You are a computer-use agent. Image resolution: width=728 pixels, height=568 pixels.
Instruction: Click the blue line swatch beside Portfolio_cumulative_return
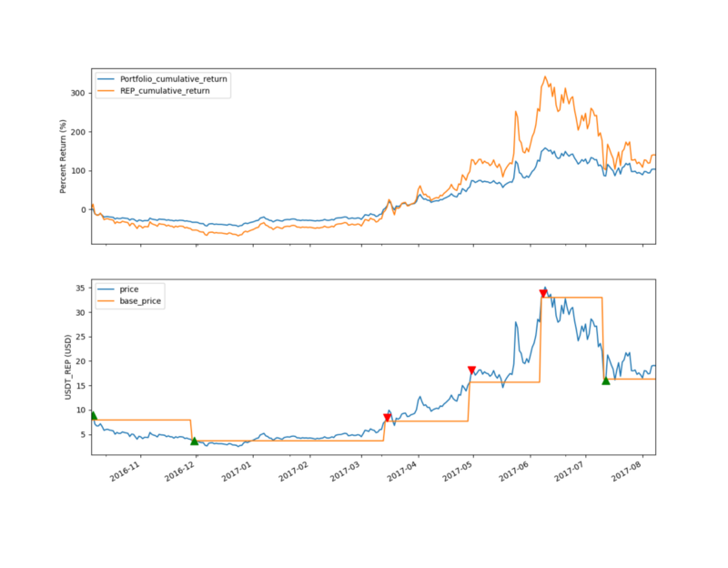coord(107,79)
